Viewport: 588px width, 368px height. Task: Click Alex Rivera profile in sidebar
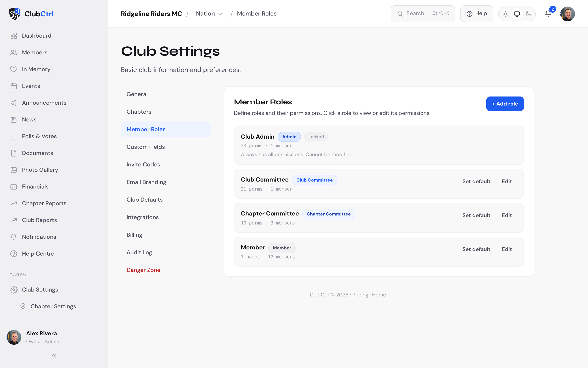(54, 337)
